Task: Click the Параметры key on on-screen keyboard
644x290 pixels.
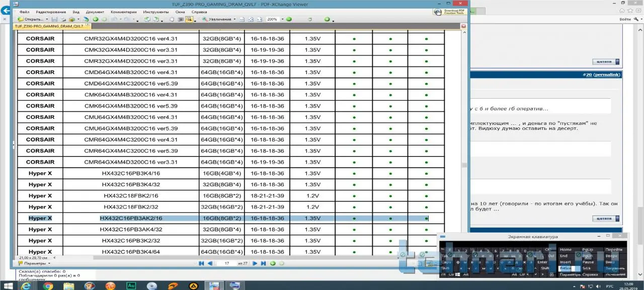Action: pyautogui.click(x=570, y=274)
